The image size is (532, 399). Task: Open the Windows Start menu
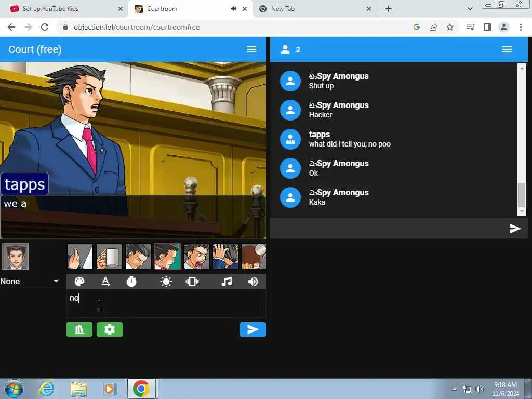point(14,389)
